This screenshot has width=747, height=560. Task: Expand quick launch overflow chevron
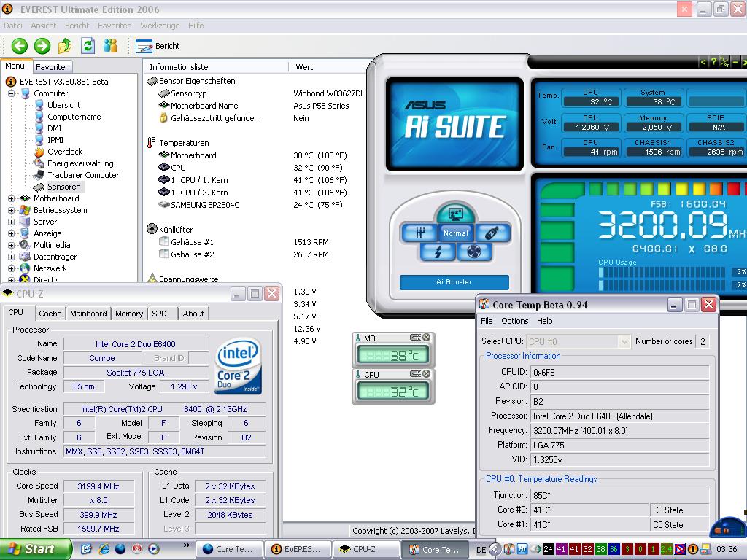[186, 545]
